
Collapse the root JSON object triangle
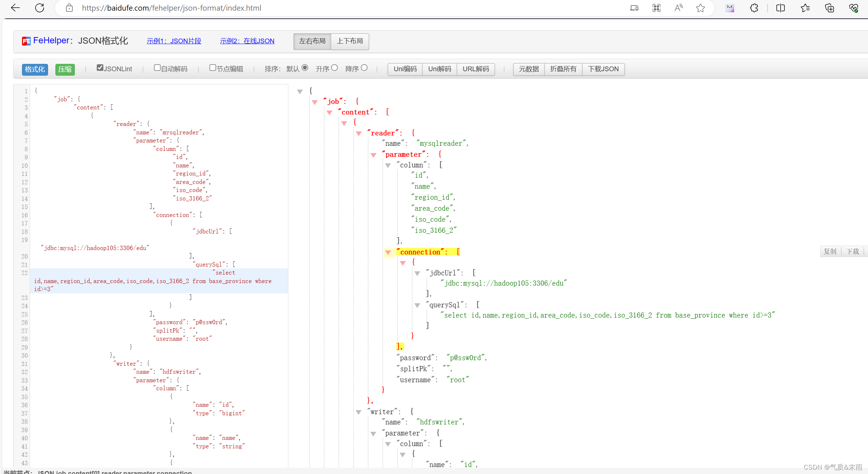(x=300, y=91)
